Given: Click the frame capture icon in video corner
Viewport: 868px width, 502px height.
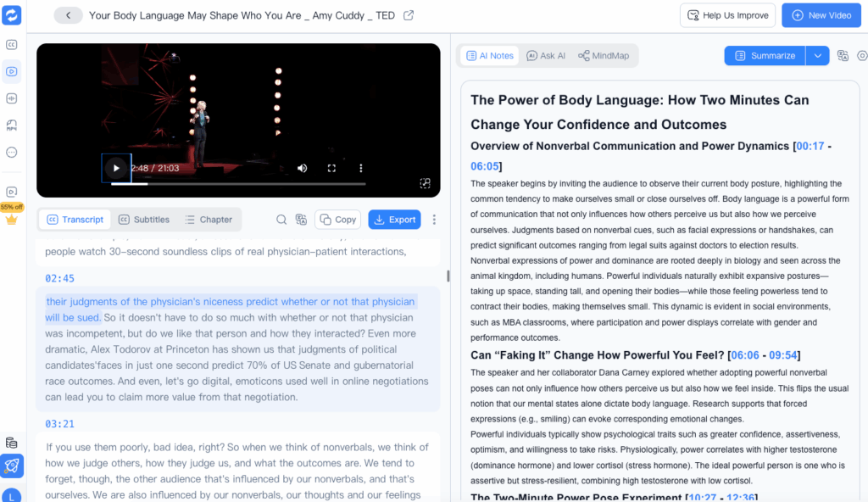Looking at the screenshot, I should [x=426, y=183].
